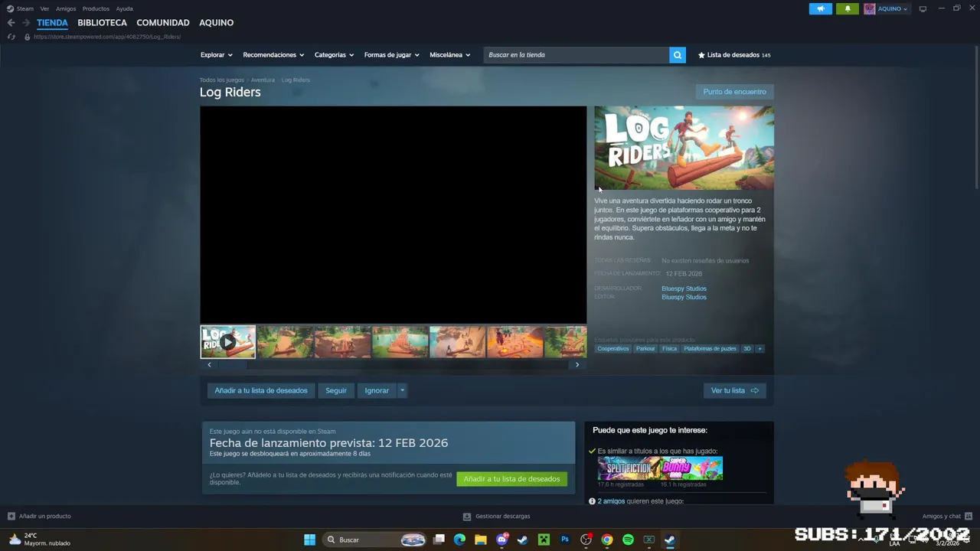This screenshot has width=980, height=551.
Task: Open Google Chrome from the taskbar
Action: coord(607,540)
